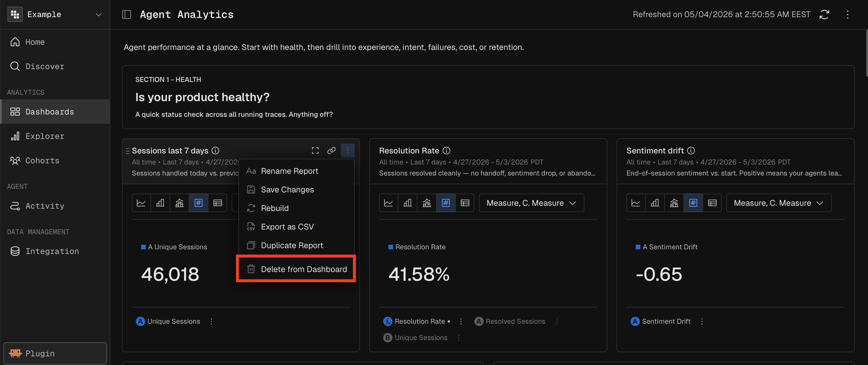
Task: Open Discover page
Action: (55, 66)
